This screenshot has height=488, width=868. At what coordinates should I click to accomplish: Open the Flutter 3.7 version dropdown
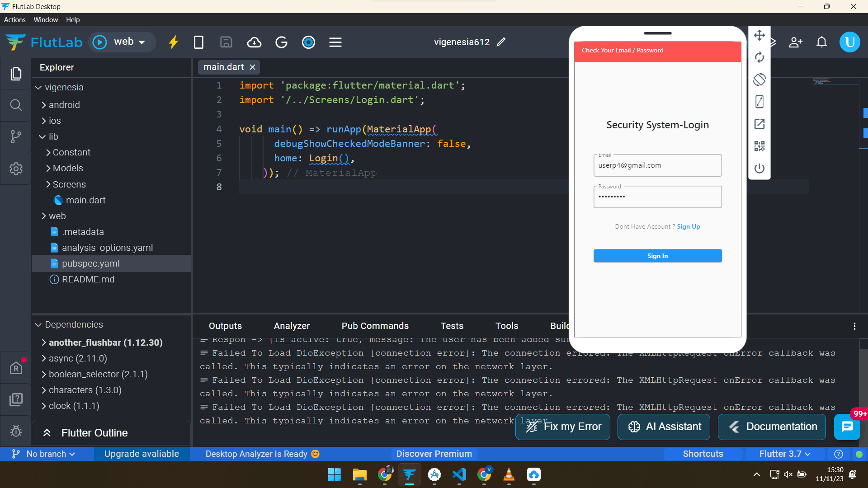click(x=785, y=454)
